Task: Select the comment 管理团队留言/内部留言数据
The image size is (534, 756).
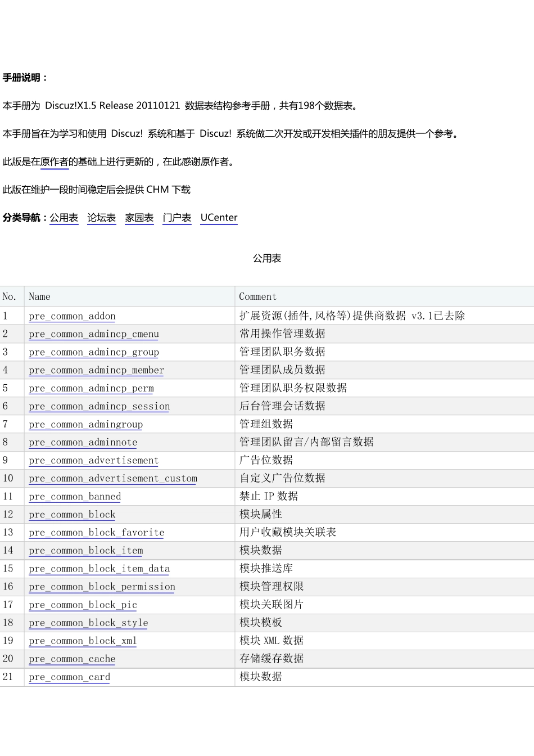Action: tap(306, 442)
